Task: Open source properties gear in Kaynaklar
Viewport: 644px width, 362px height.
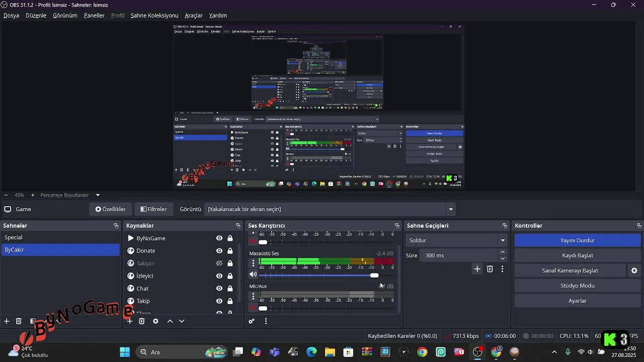Action: coord(155,321)
